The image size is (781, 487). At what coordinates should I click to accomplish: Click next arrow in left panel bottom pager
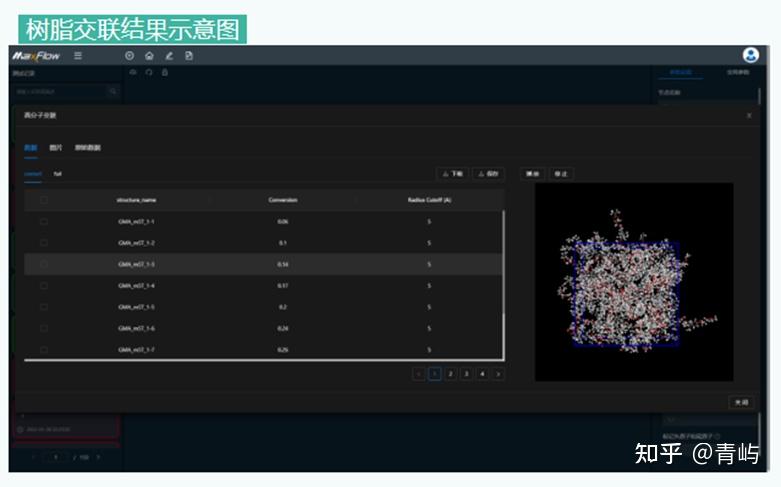tap(98, 457)
